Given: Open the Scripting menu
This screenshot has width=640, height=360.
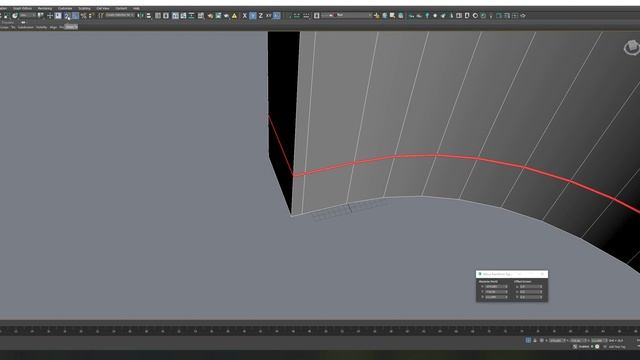Looking at the screenshot, I should coord(84,8).
